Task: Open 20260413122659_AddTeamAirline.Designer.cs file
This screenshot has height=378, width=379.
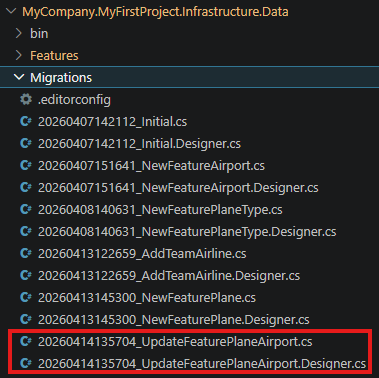Action: pos(169,276)
